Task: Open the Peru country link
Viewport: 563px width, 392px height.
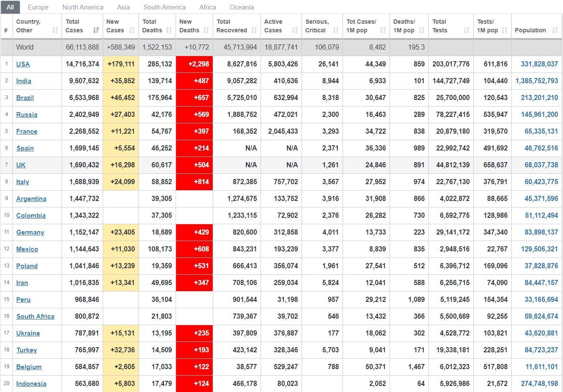Action: (23, 300)
